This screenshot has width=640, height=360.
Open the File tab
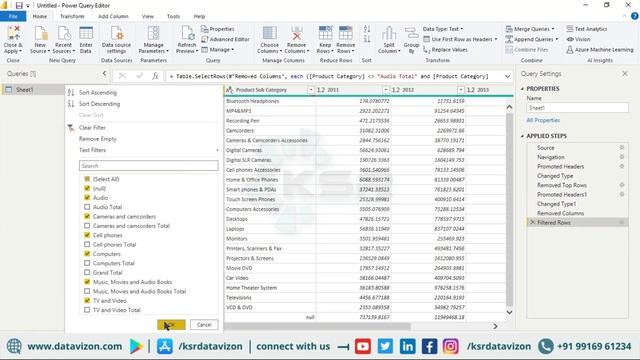tap(13, 16)
